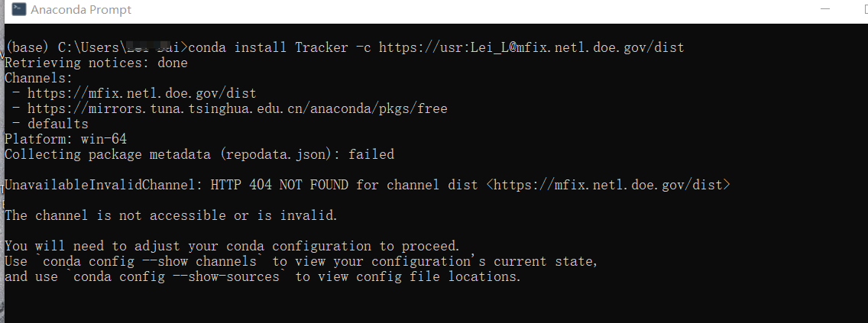Screen dimensions: 868x323
Task: Click the Anaconda Prompt window title text
Action: (x=81, y=9)
